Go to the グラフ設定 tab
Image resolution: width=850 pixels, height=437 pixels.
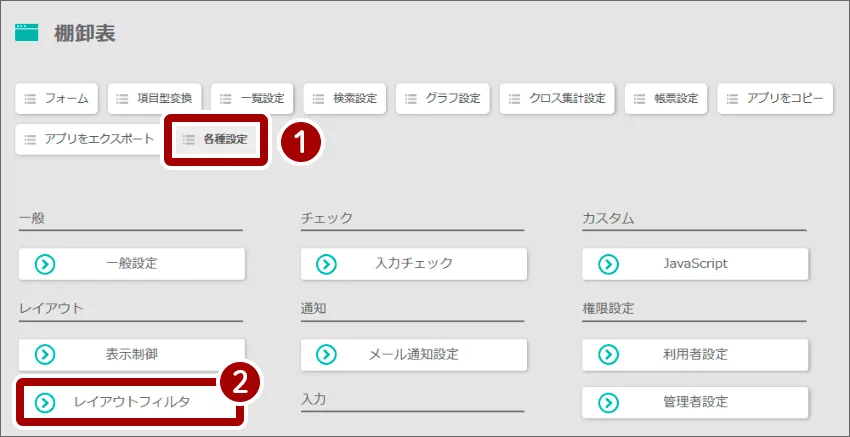(443, 99)
